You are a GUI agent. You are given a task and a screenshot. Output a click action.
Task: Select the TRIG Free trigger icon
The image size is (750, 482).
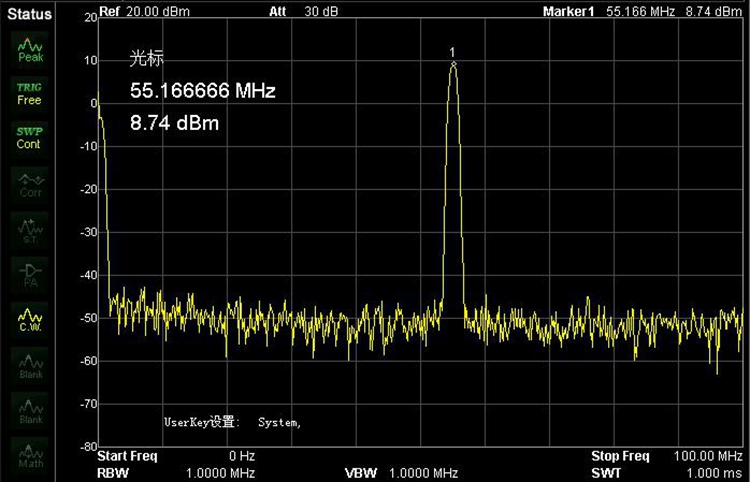(x=30, y=94)
